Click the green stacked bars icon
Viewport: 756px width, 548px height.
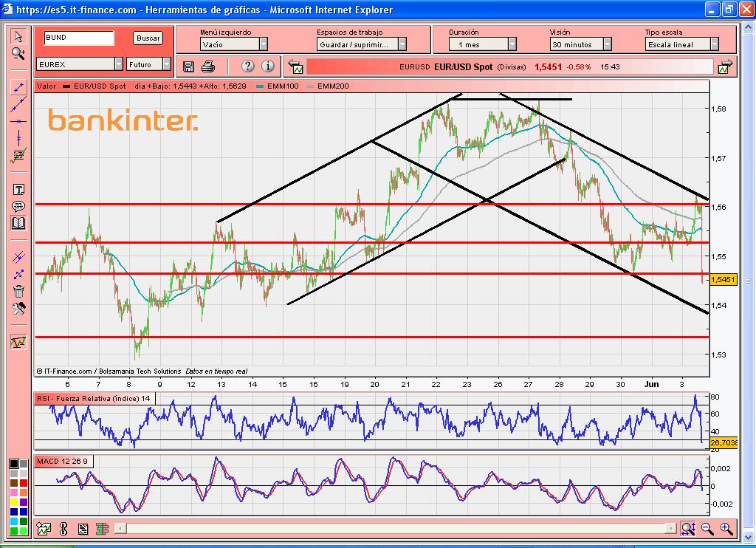point(102,530)
